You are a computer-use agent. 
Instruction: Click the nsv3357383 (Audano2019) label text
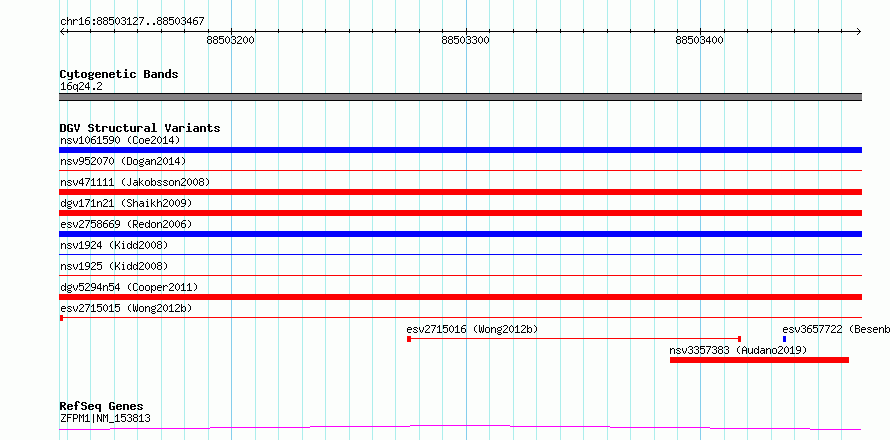[x=738, y=350]
